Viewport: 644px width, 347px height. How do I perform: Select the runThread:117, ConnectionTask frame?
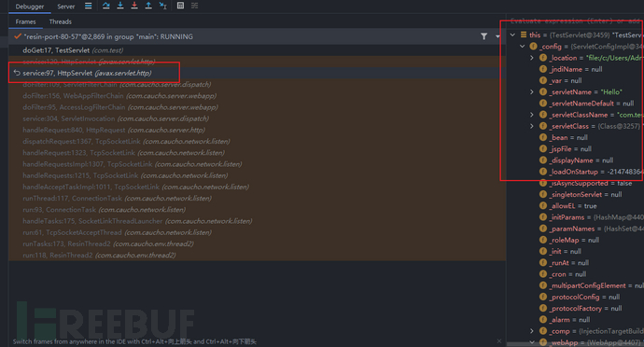click(257, 199)
